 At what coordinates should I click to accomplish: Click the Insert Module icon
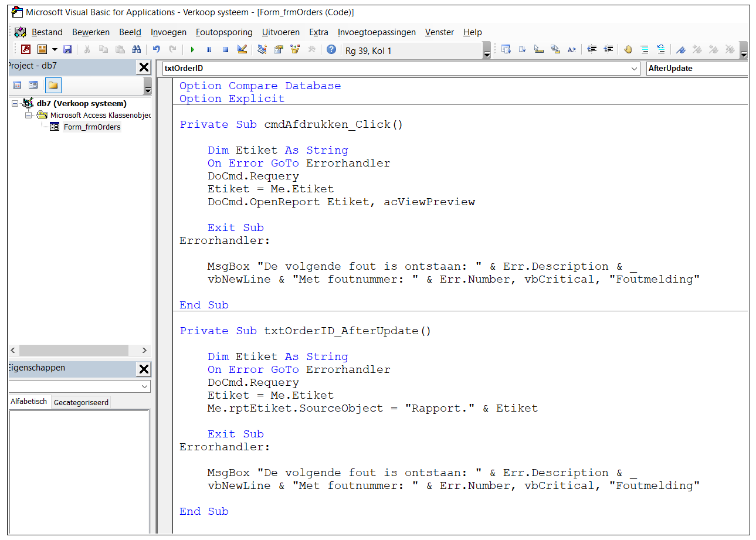click(42, 50)
